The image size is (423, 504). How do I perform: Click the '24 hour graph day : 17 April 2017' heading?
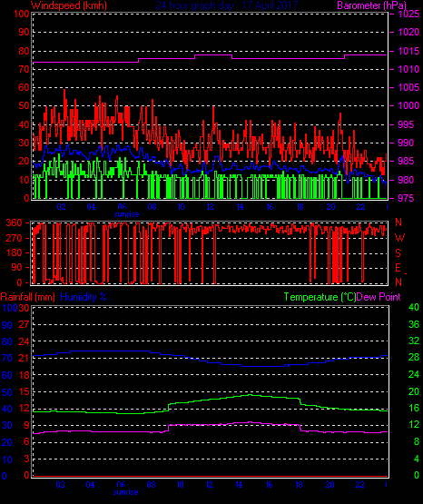227,5
